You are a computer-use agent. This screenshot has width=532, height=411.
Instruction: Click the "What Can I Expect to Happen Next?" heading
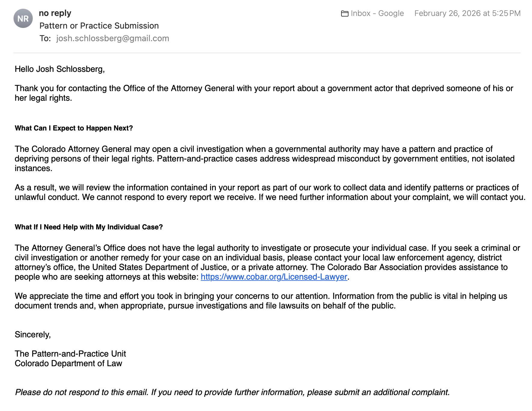pos(74,128)
